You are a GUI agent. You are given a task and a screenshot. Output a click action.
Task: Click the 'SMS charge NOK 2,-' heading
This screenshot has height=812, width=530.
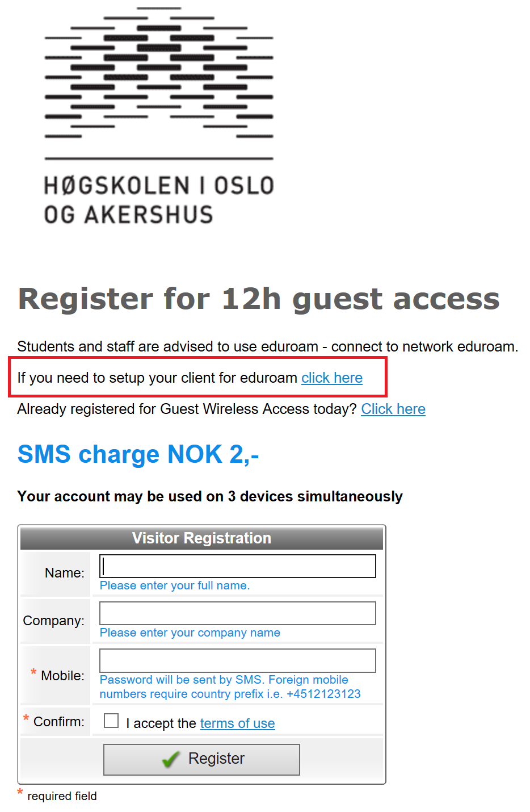[x=138, y=454]
